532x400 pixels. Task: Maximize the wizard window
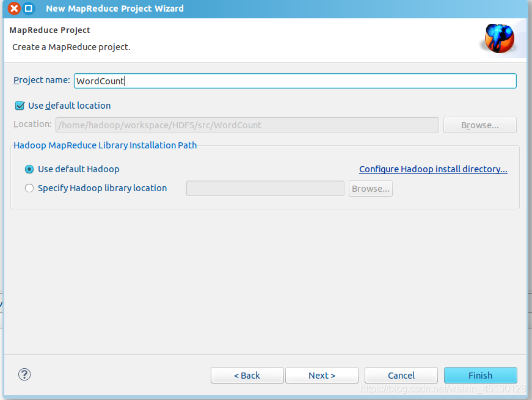[29, 8]
